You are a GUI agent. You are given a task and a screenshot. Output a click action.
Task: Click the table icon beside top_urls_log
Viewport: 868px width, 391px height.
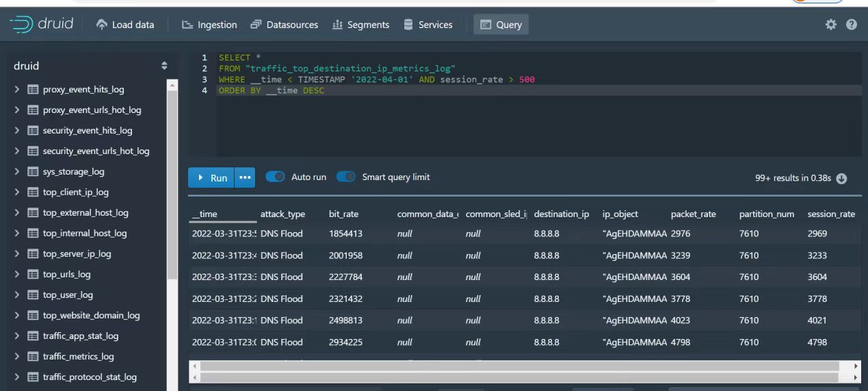33,275
